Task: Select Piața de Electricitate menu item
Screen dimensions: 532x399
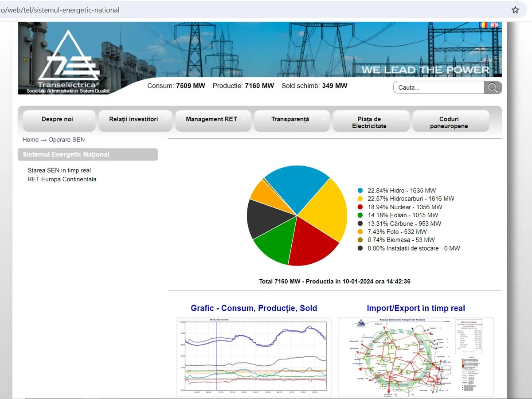Action: 369,122
